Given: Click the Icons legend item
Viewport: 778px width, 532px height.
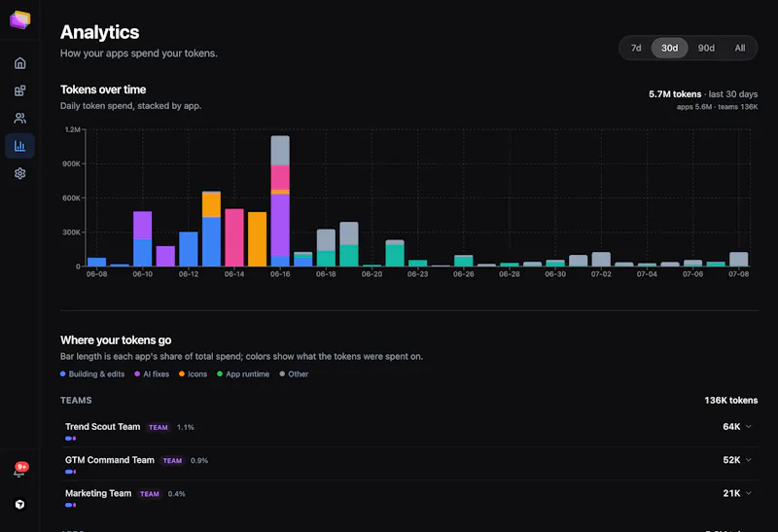Looking at the screenshot, I should [x=193, y=374].
